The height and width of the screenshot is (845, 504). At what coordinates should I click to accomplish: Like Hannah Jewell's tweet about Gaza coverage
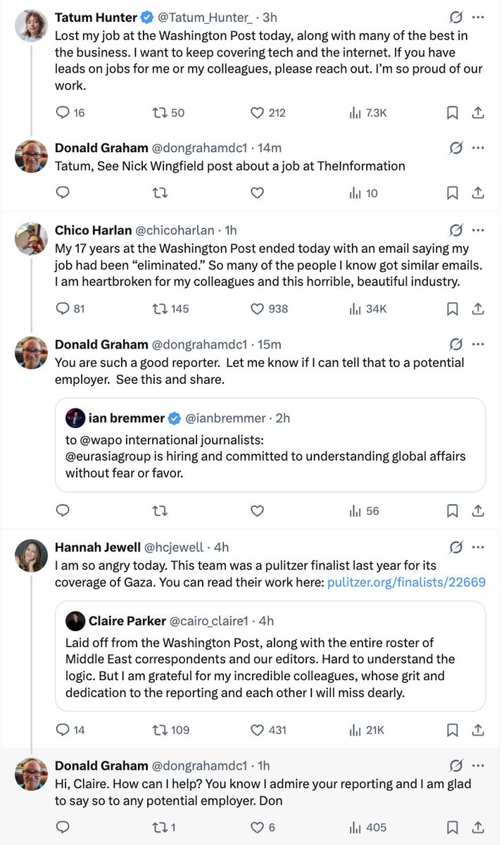coord(258,730)
